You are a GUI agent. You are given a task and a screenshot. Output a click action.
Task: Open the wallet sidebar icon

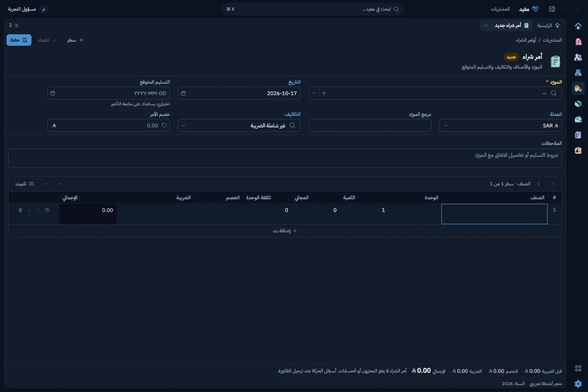[578, 119]
